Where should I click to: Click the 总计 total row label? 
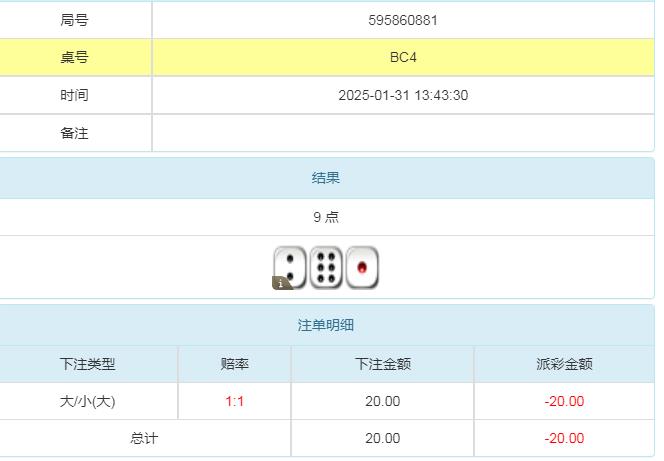[144, 438]
